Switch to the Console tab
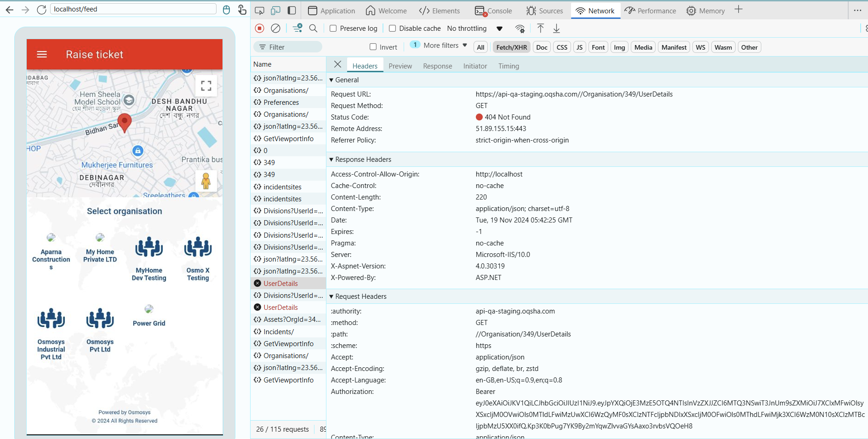The width and height of the screenshot is (868, 439). coord(494,11)
